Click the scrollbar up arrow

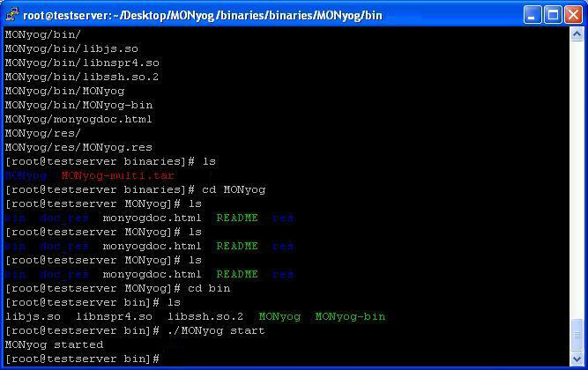577,34
